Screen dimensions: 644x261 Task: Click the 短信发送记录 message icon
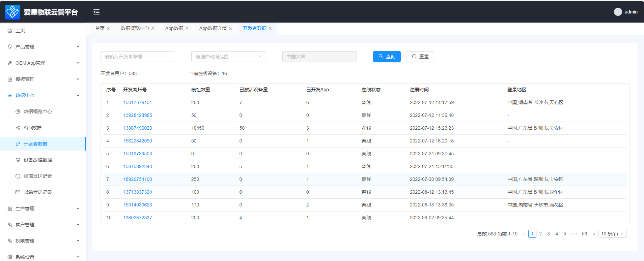[18, 176]
